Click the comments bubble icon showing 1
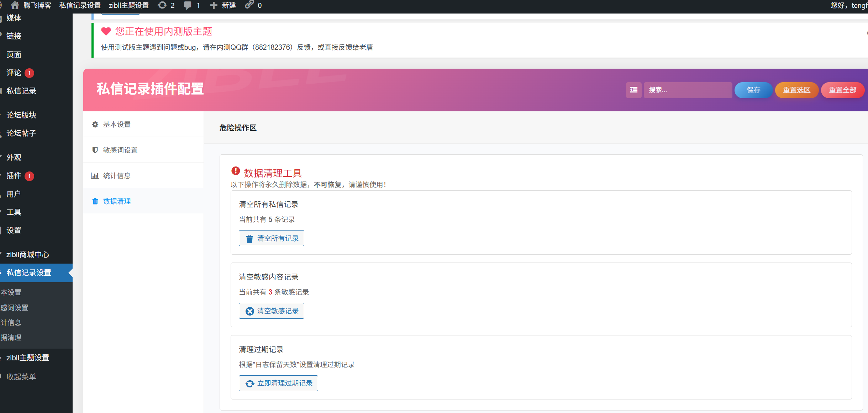The width and height of the screenshot is (868, 413). 188,5
